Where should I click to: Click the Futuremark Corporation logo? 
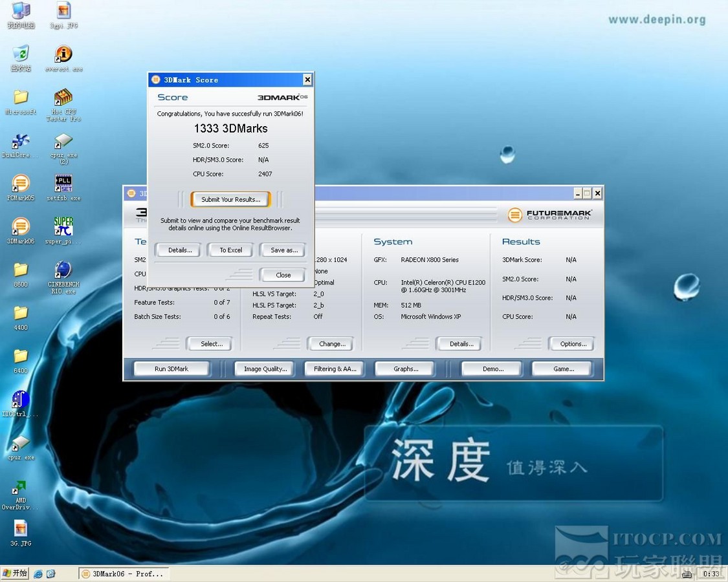pyautogui.click(x=549, y=215)
